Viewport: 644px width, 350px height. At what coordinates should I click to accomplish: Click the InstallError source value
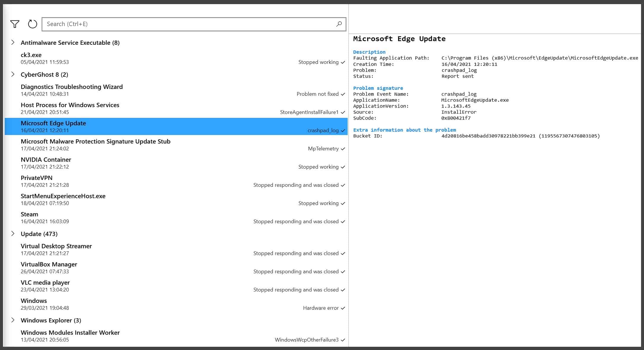(459, 112)
